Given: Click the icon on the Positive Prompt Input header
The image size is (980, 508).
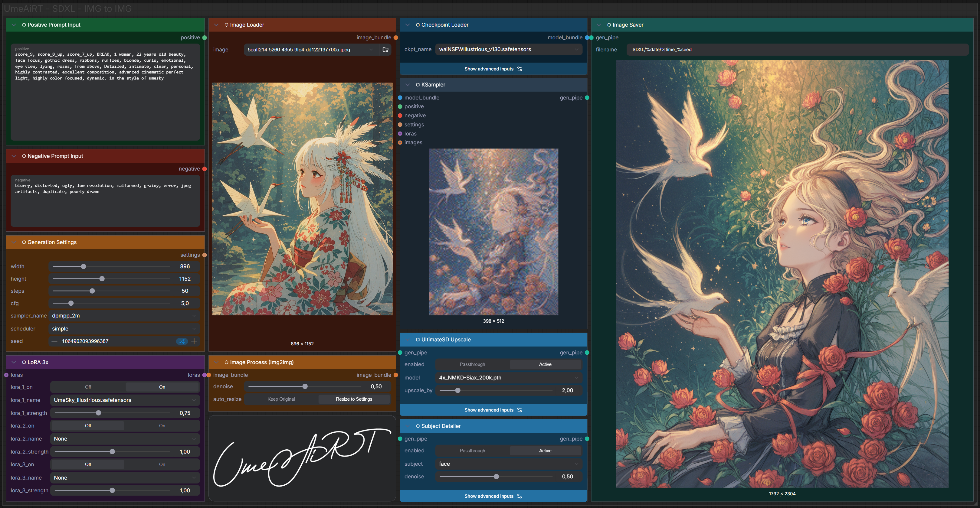Looking at the screenshot, I should click(24, 24).
